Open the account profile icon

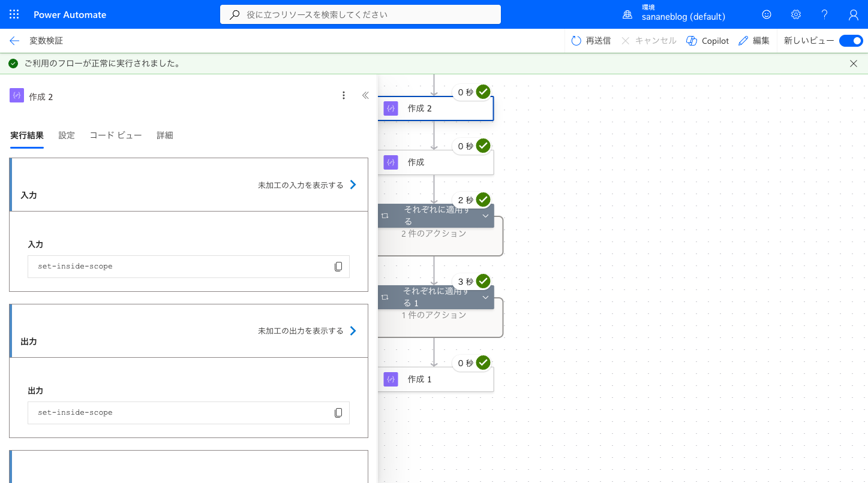(854, 14)
